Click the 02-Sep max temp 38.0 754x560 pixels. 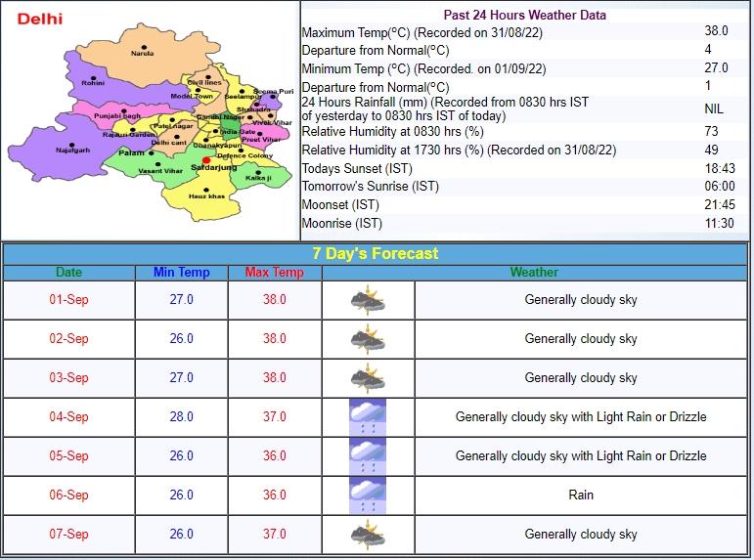point(275,338)
